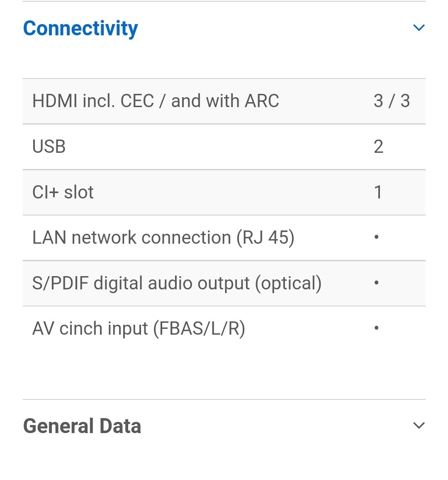Click the CI+ slot value 1

tap(378, 192)
